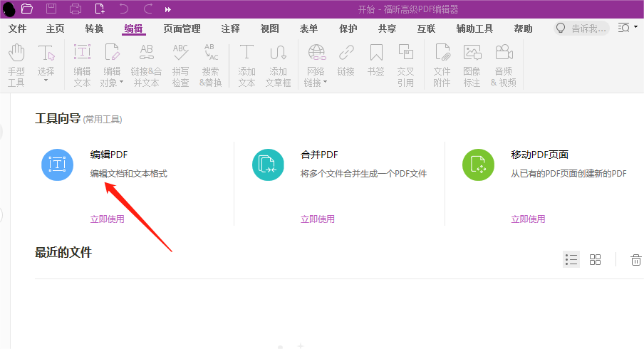Click Audio & Video (音频&视频) tool
The height and width of the screenshot is (349, 644).
coord(504,66)
